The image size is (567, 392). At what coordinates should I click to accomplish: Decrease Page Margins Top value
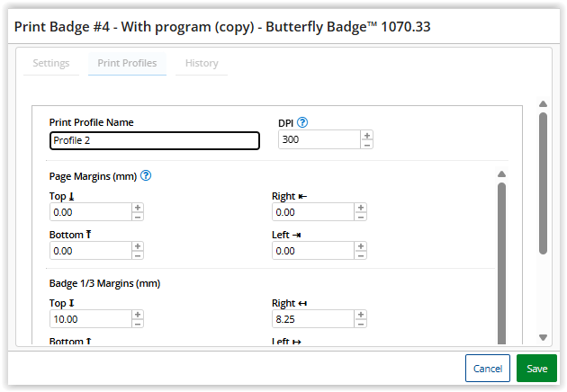pos(138,217)
